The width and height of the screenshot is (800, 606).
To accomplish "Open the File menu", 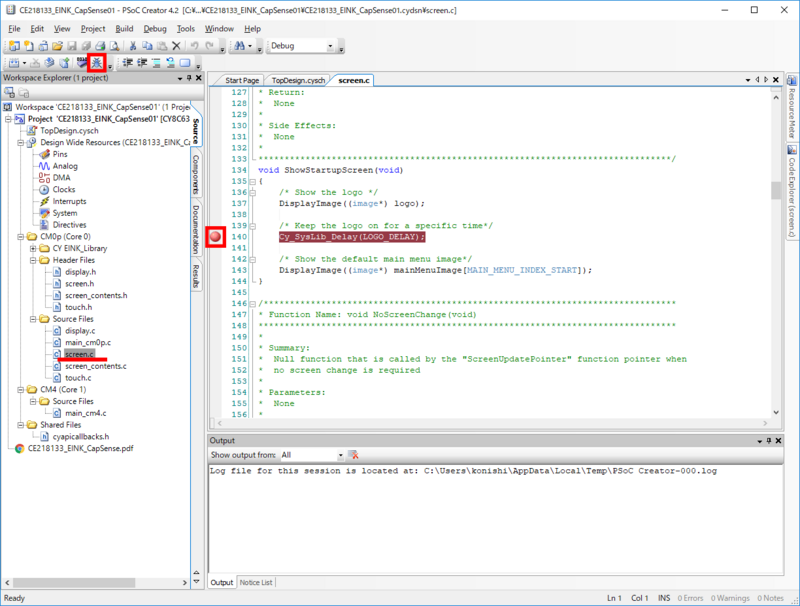I will pyautogui.click(x=14, y=29).
